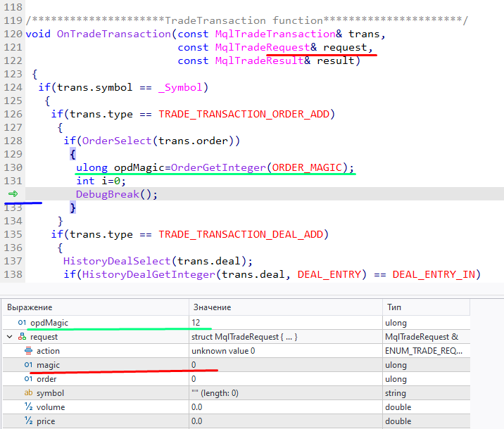
Task: Click the price double field icon
Action: click(x=28, y=421)
